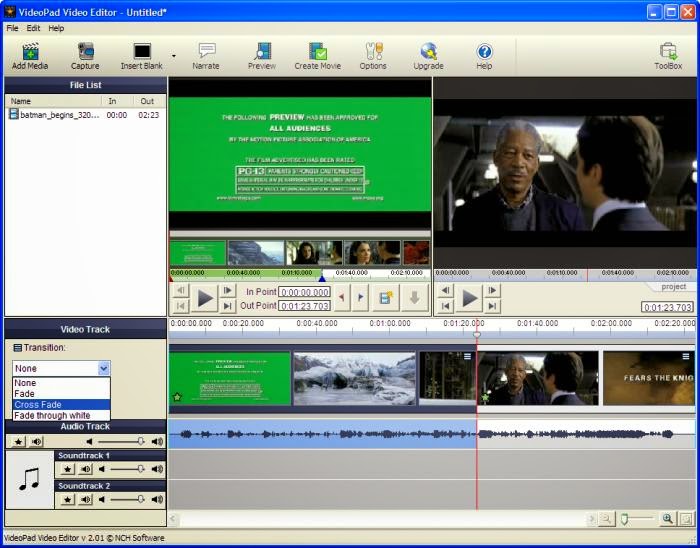The image size is (700, 548).
Task: Set out point with blue flag button
Action: point(360,298)
